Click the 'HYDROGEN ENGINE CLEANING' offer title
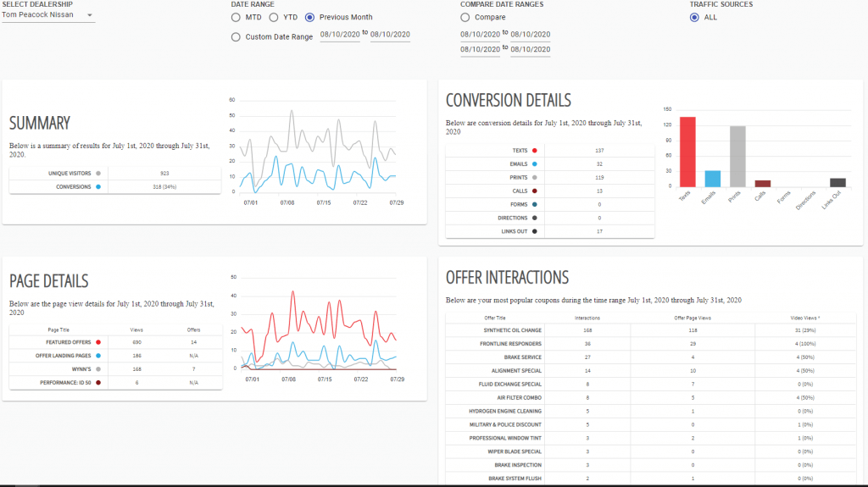868x487 pixels. point(505,411)
